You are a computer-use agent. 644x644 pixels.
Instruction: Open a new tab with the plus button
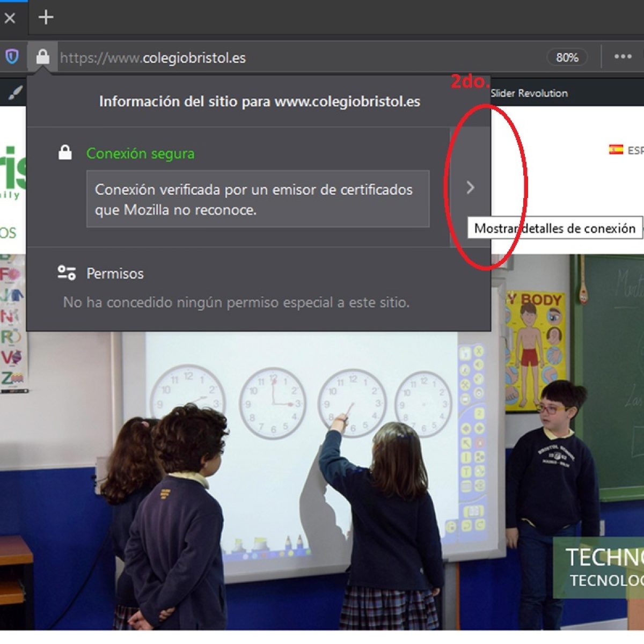tap(46, 17)
